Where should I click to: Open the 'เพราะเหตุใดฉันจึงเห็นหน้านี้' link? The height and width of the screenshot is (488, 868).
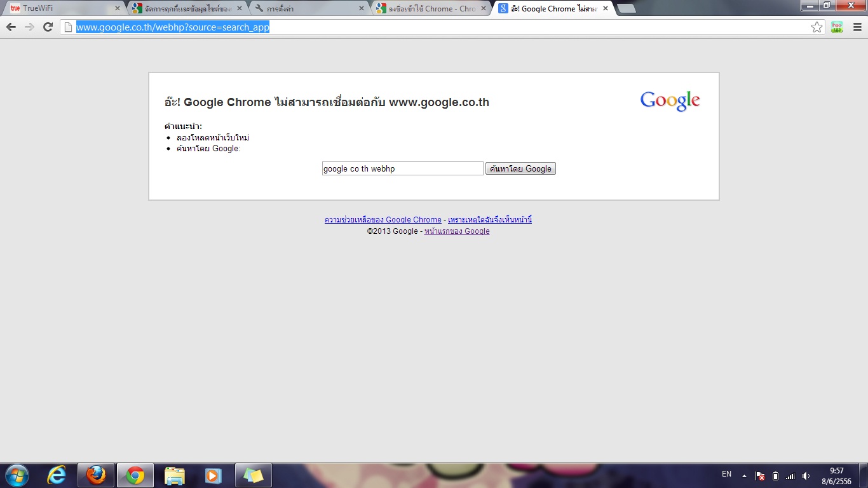[490, 220]
